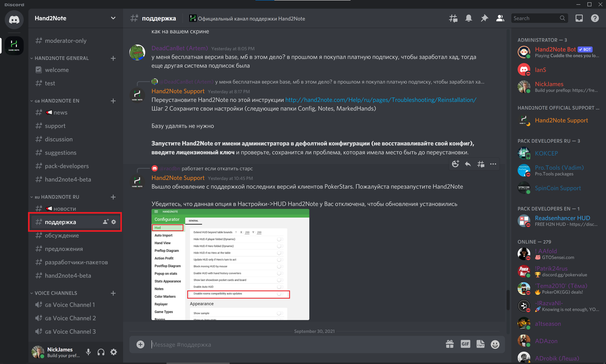606x364 pixels.
Task: Open the предложения channel
Action: tap(76, 249)
